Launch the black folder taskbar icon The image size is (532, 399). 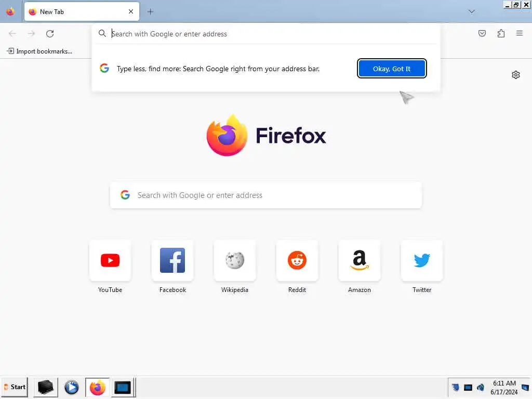(x=46, y=387)
